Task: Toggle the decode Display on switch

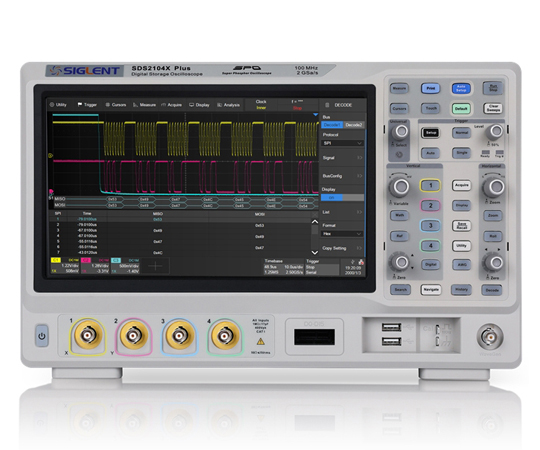Action: [342, 198]
